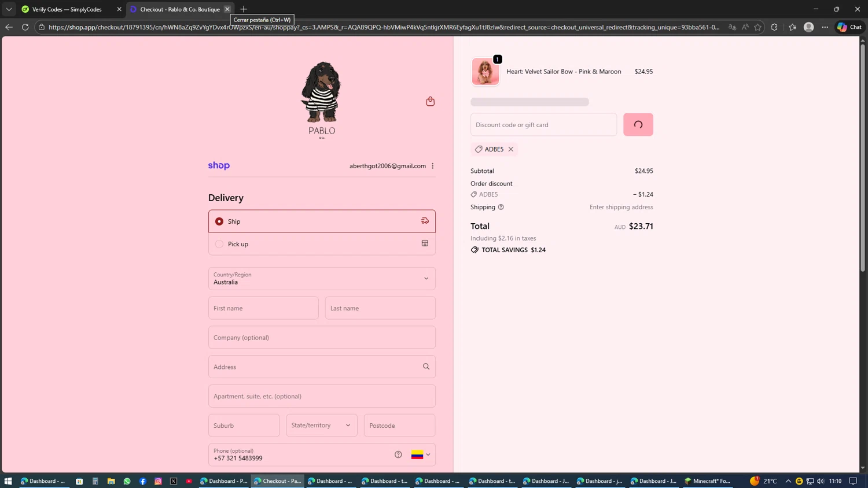Screen dimensions: 868x488
Task: Open Instagram from the taskbar
Action: (158, 481)
